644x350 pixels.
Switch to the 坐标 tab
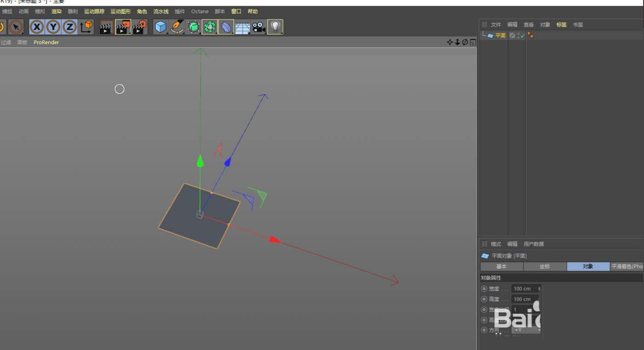pyautogui.click(x=545, y=266)
